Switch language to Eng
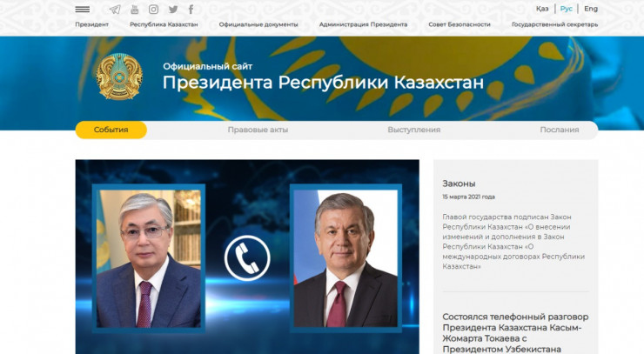Viewport: 644px width, 354px height. (591, 9)
